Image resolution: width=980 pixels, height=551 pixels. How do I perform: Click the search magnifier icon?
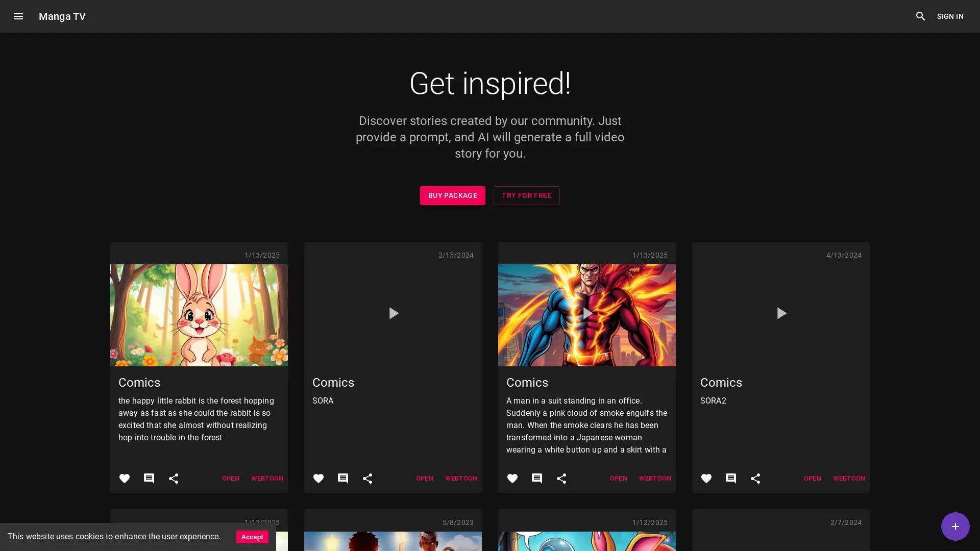pyautogui.click(x=920, y=16)
